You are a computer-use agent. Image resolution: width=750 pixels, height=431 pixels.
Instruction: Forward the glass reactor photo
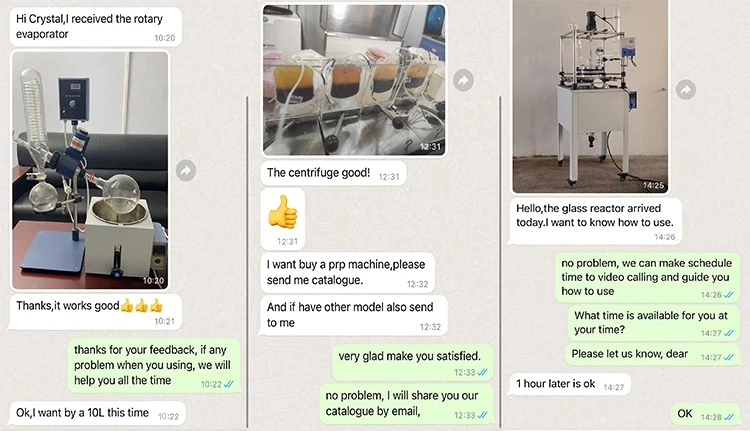coord(685,89)
